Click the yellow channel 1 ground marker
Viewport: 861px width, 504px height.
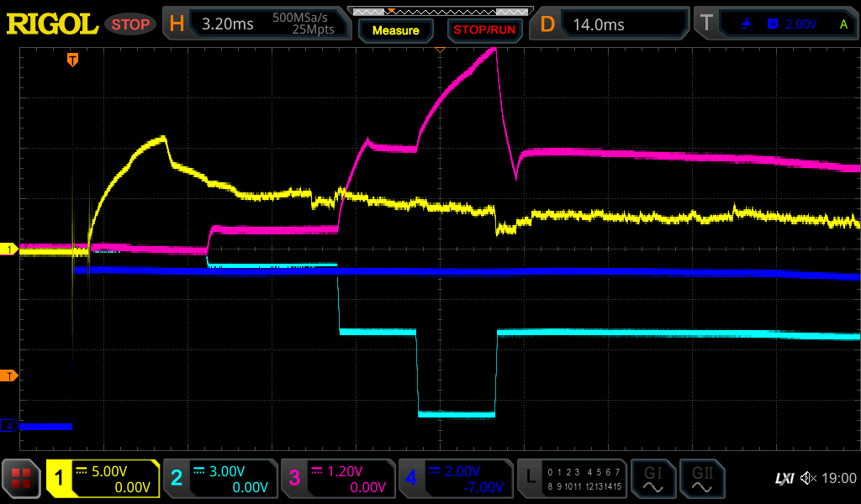tap(9, 249)
